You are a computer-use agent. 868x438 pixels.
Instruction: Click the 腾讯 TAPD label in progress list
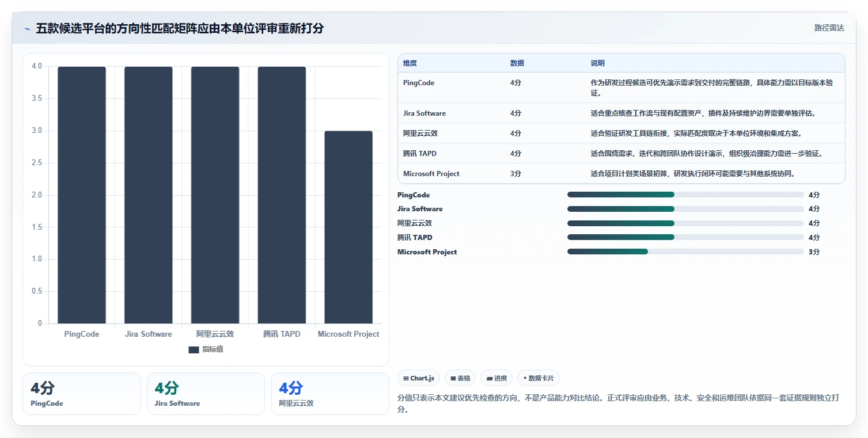415,237
